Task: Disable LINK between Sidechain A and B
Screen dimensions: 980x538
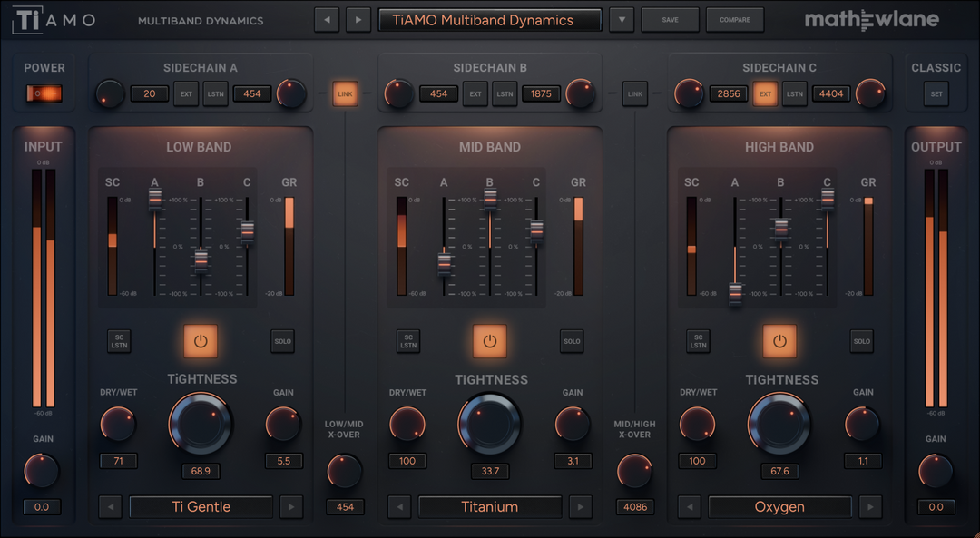Action: coord(345,94)
